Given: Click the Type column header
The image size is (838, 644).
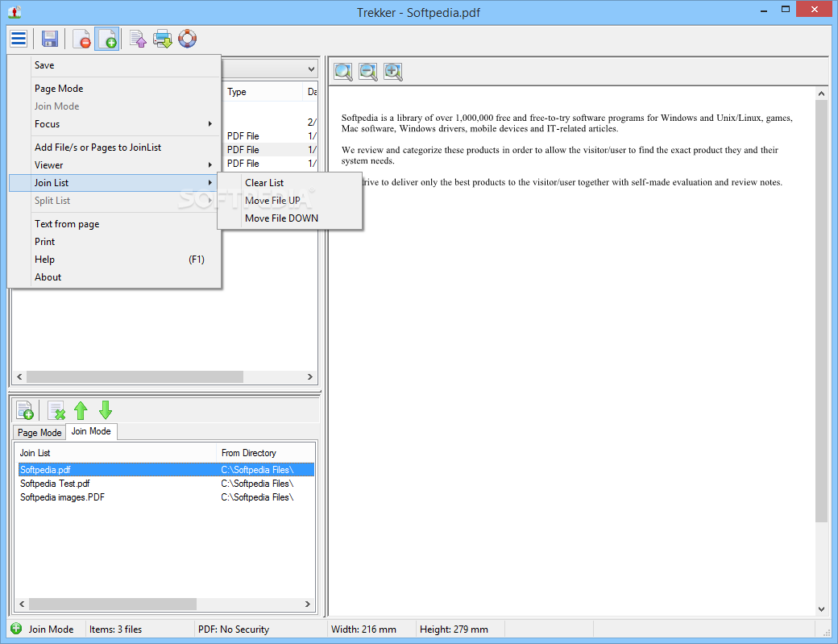Looking at the screenshot, I should click(x=262, y=92).
